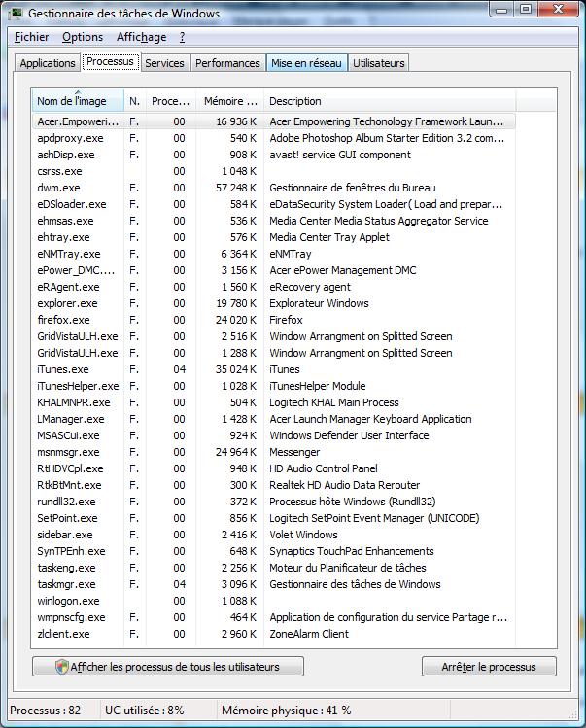Screen dimensions: 586x728
Task: Select the ehmsas.exe process
Action: tap(274, 221)
